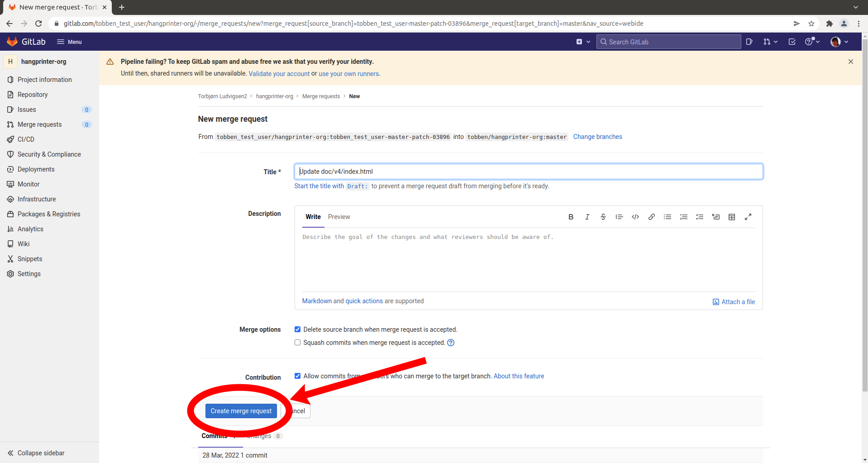Image resolution: width=868 pixels, height=463 pixels.
Task: Open the GitLab Menu
Action: coord(69,42)
